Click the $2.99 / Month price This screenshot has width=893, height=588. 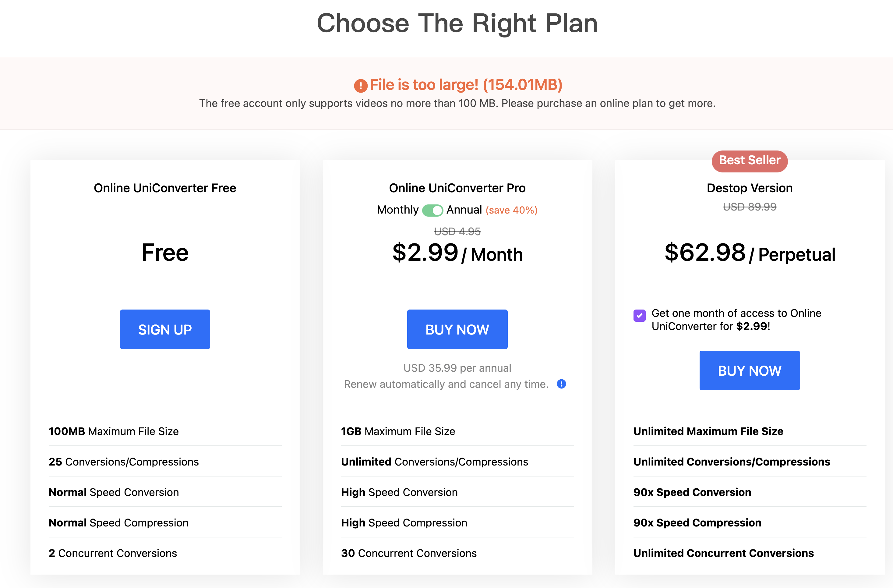[x=457, y=253]
